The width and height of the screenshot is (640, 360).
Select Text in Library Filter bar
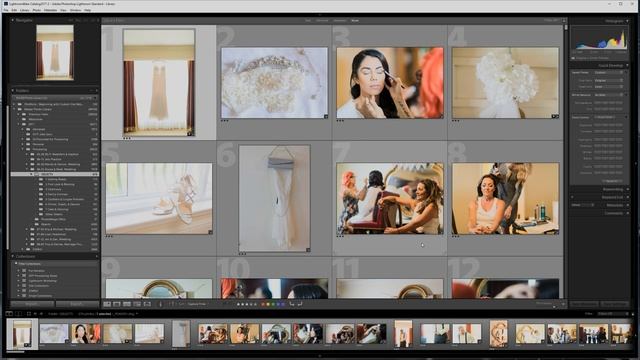[x=308, y=20]
